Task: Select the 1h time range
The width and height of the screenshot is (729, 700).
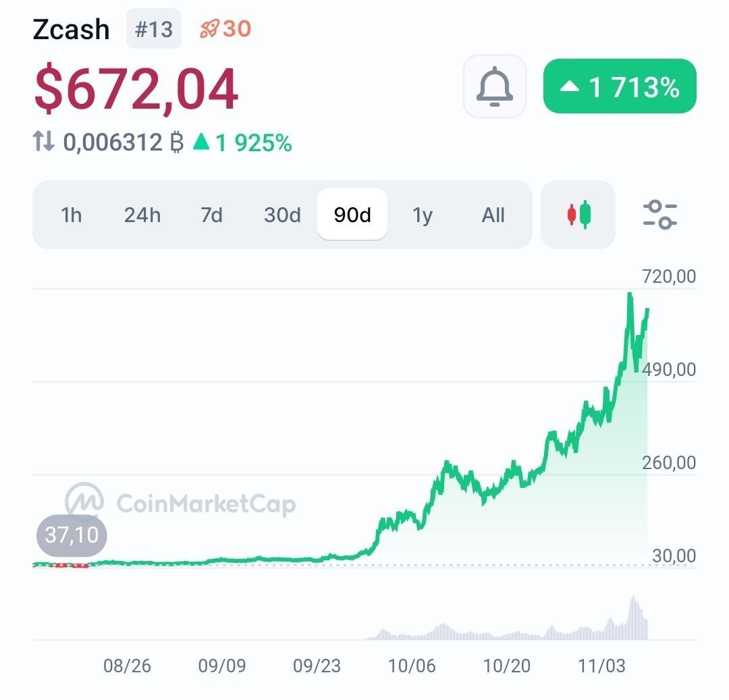Action: click(71, 215)
